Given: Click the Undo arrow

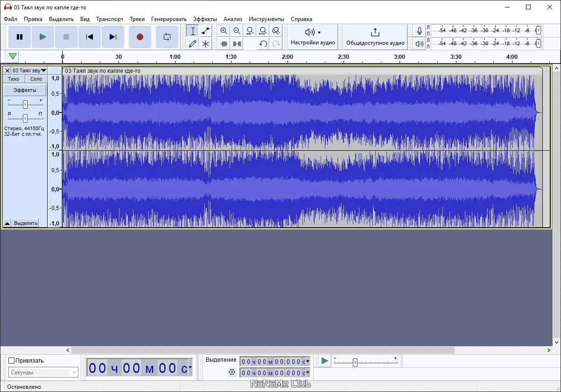Looking at the screenshot, I should 263,44.
